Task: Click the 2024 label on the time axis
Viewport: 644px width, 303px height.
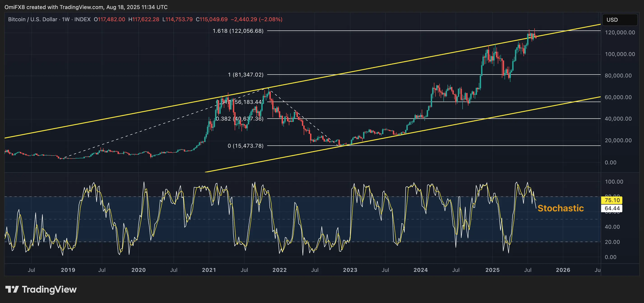Action: pos(421,270)
